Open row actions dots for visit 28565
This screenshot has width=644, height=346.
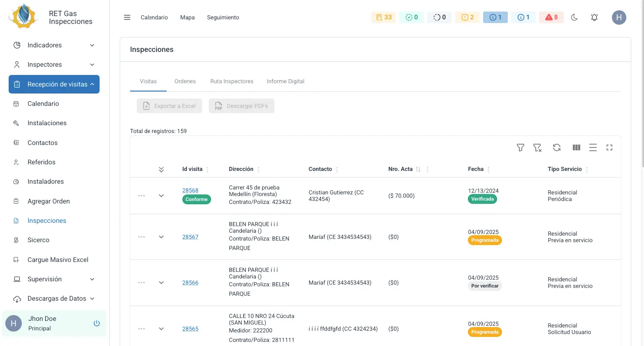coord(142,329)
